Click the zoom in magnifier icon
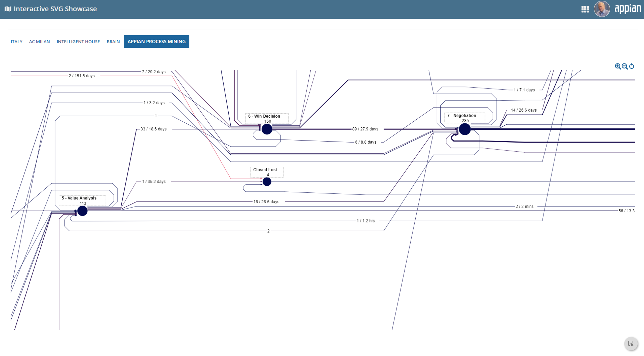Screen dimensions: 644x356 click(618, 66)
